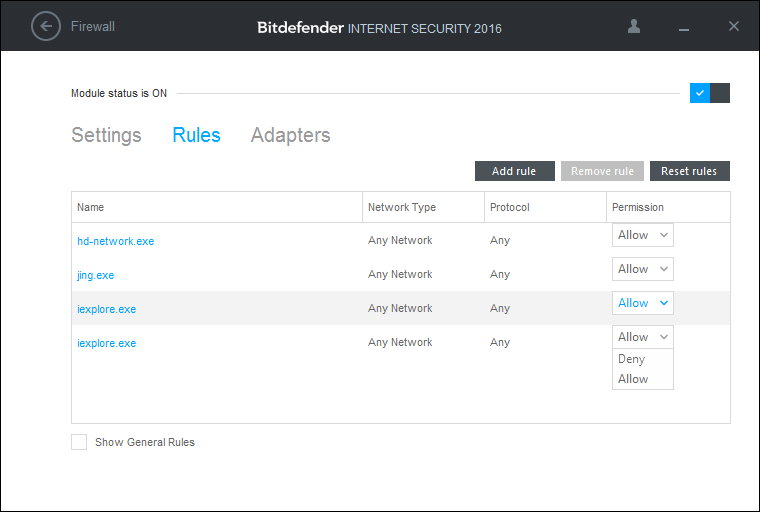Sort by the Protocol column header

click(x=545, y=207)
